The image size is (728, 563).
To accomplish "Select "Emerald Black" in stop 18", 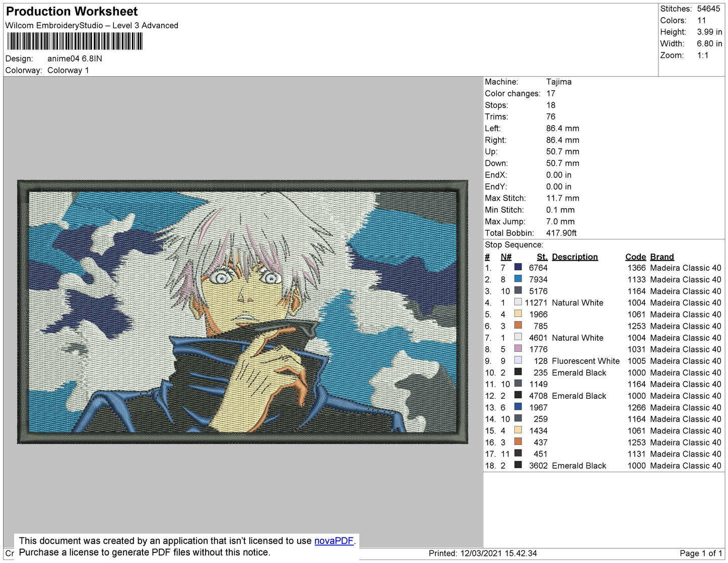I will (x=579, y=466).
